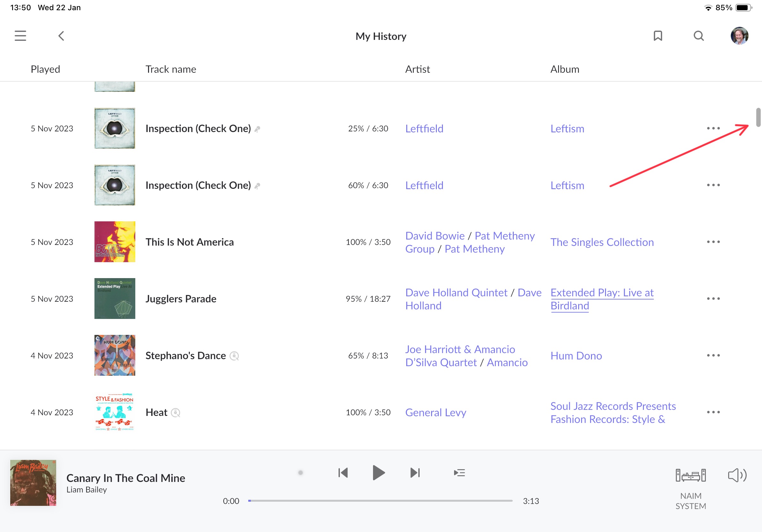Go back with the left chevron

[x=61, y=36]
